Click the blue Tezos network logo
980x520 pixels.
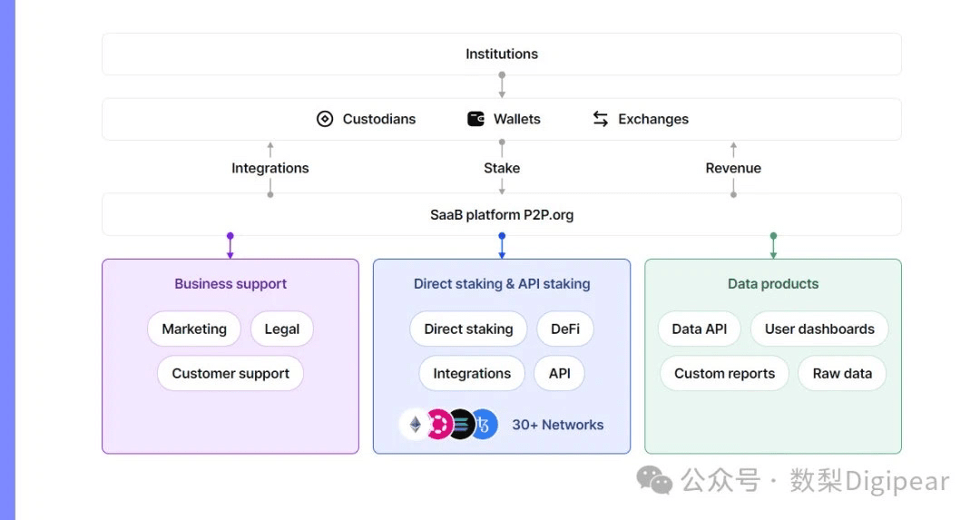(x=484, y=424)
